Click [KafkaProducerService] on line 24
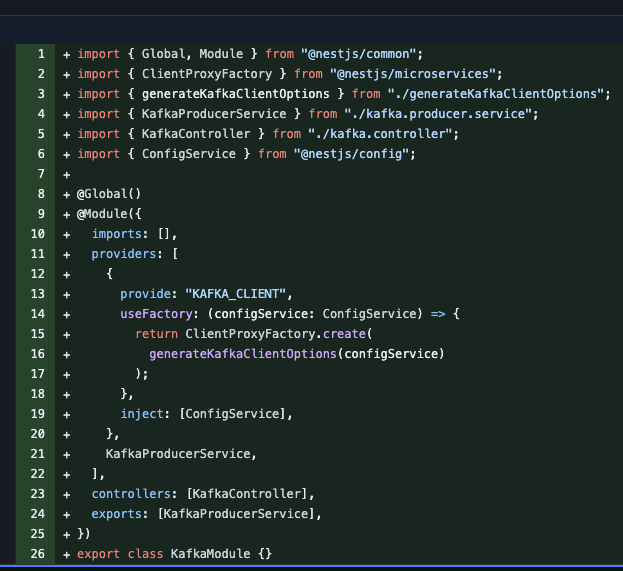Viewport: 623px width, 571px height. tap(236, 514)
